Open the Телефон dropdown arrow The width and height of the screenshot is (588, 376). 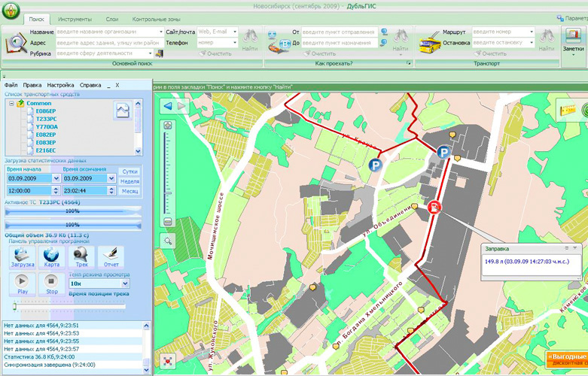tap(235, 43)
